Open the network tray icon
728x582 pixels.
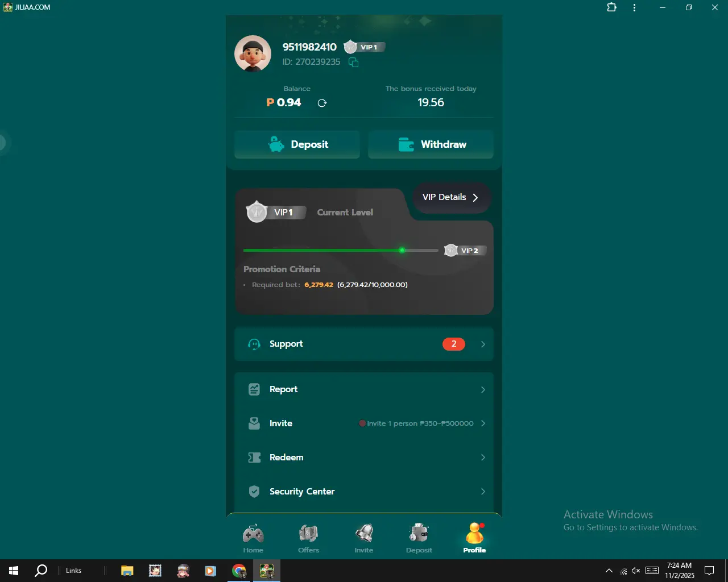(x=623, y=571)
